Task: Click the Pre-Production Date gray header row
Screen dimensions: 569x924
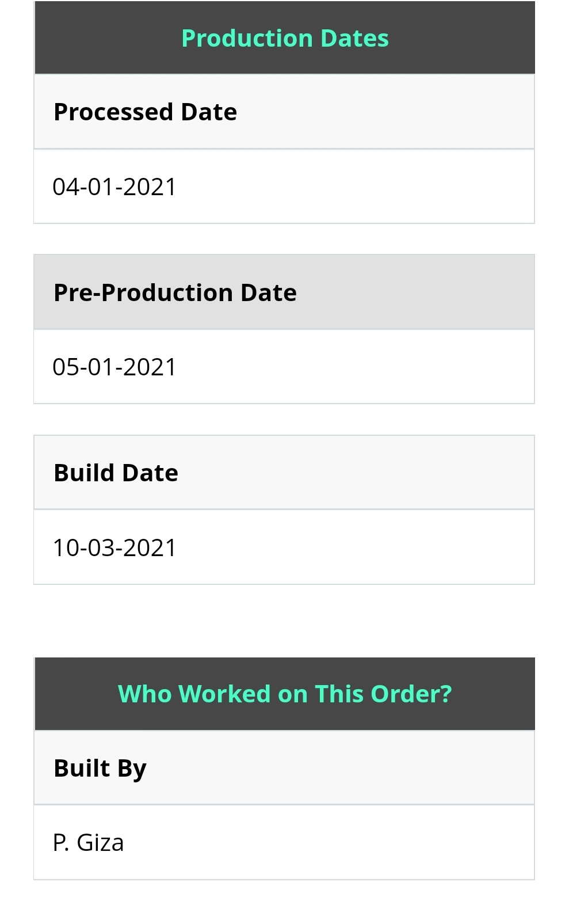Action: coord(284,292)
